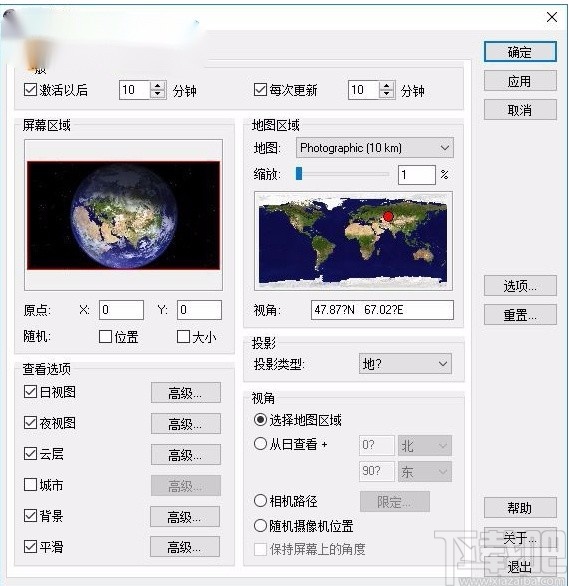
Task: Enable random 大小 checkbox
Action: tap(183, 336)
